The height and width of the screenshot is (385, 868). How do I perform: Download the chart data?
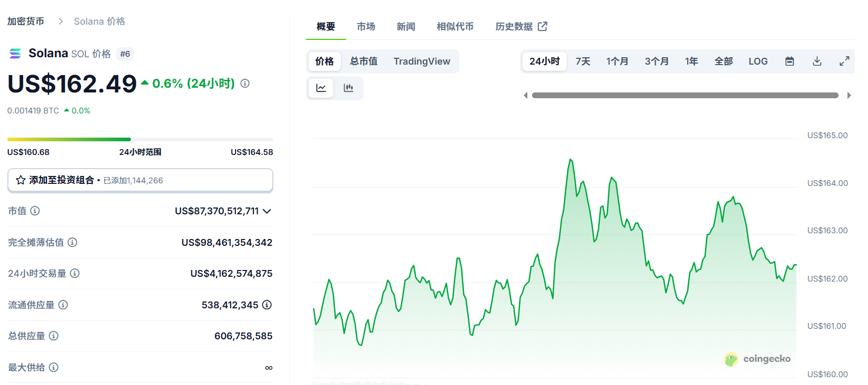coord(817,61)
